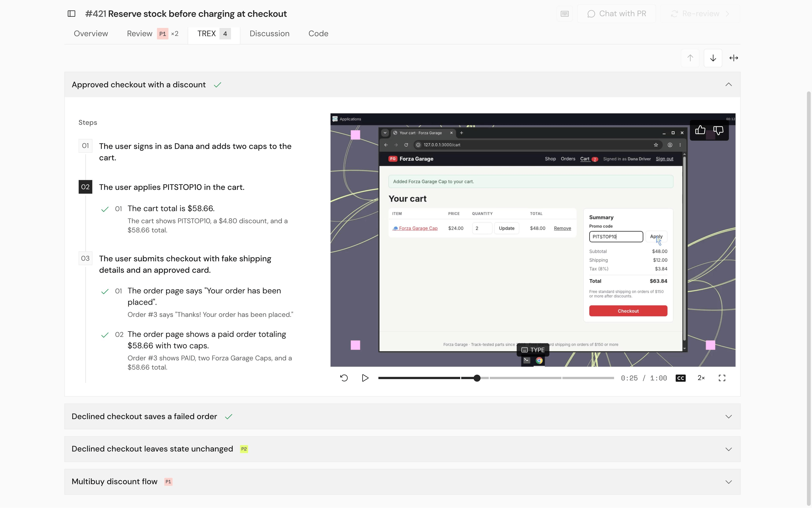Open Chat with PR
The height and width of the screenshot is (508, 812).
click(x=616, y=14)
